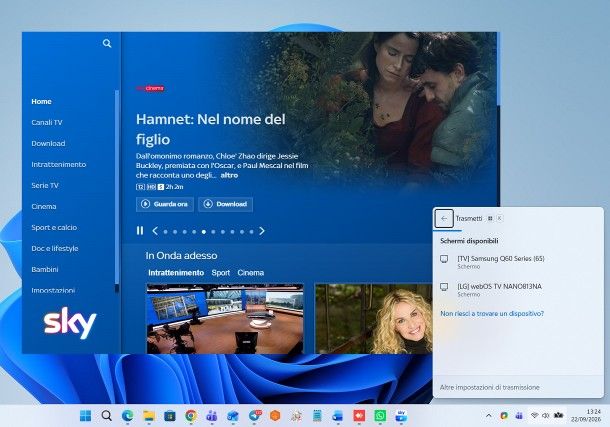Open Cinema in the sidebar menu
610x427 pixels.
[x=44, y=206]
